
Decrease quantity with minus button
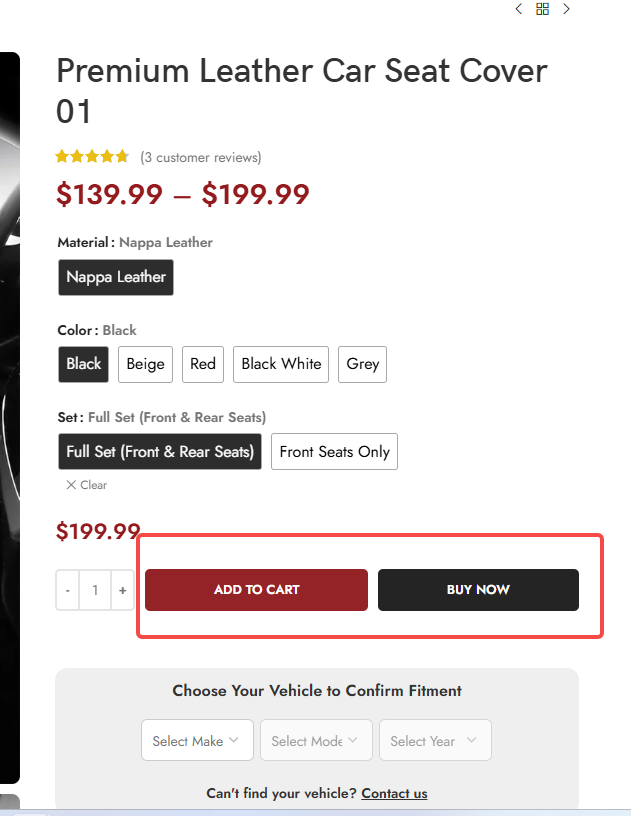(68, 590)
